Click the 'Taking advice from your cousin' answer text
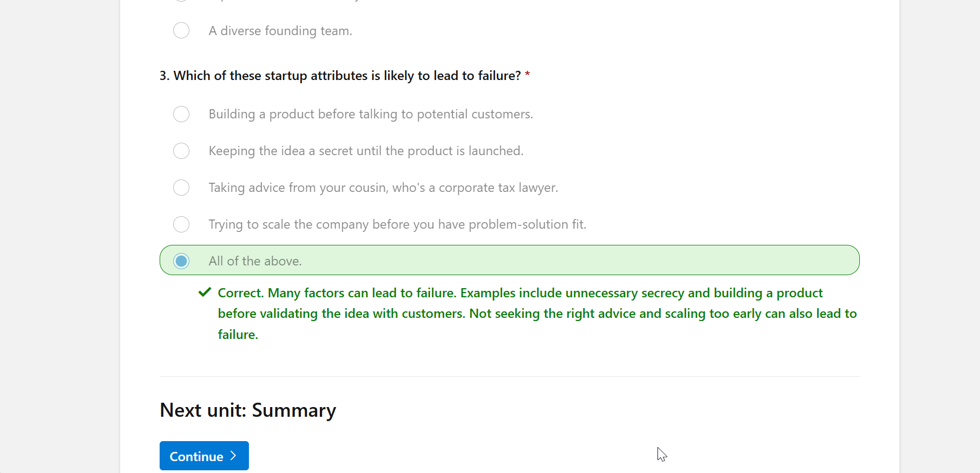Screen dimensions: 980x473 (x=383, y=188)
